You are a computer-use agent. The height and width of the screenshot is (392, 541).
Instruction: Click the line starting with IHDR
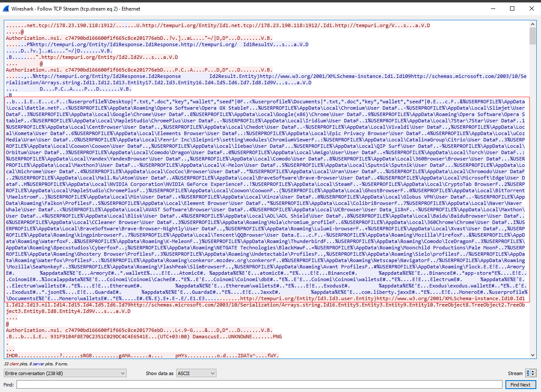pos(142,356)
